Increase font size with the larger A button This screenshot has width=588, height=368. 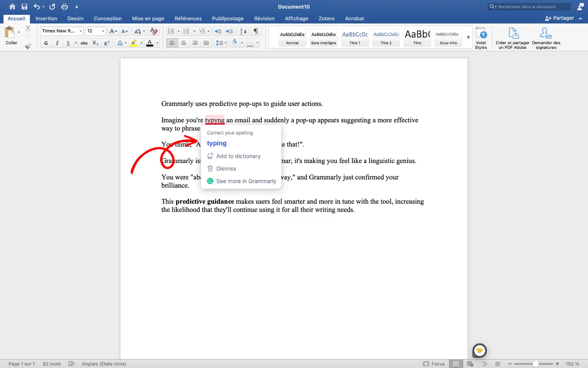(x=113, y=31)
